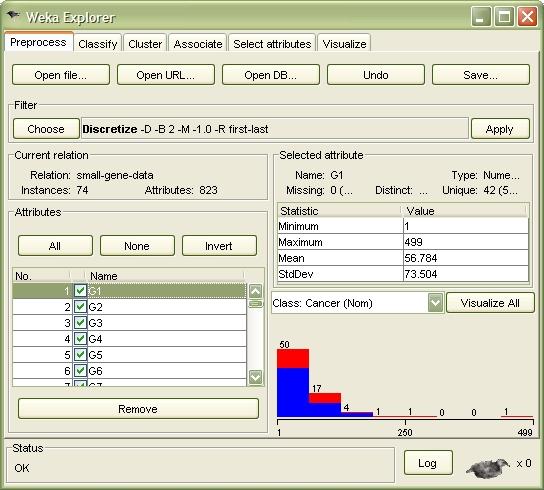Viewport: 544px width, 490px height.
Task: Choose a filter with Choose button
Action: coord(46,129)
